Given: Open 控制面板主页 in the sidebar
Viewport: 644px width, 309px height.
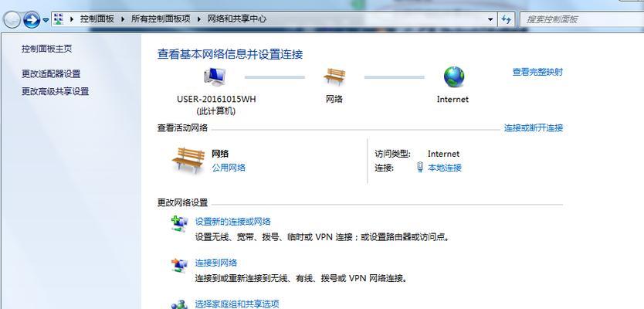Looking at the screenshot, I should coord(47,49).
